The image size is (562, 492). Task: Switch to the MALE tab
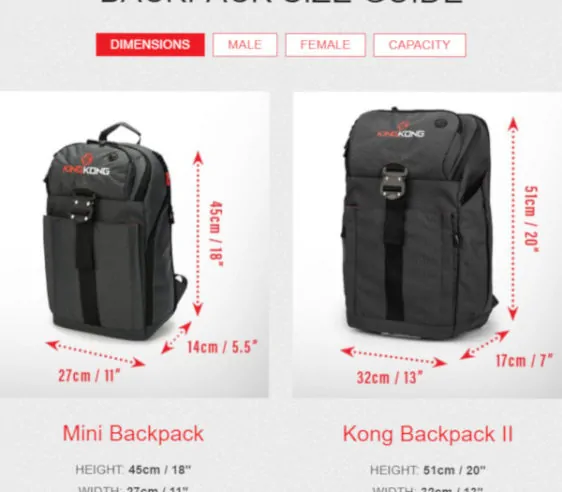point(245,45)
